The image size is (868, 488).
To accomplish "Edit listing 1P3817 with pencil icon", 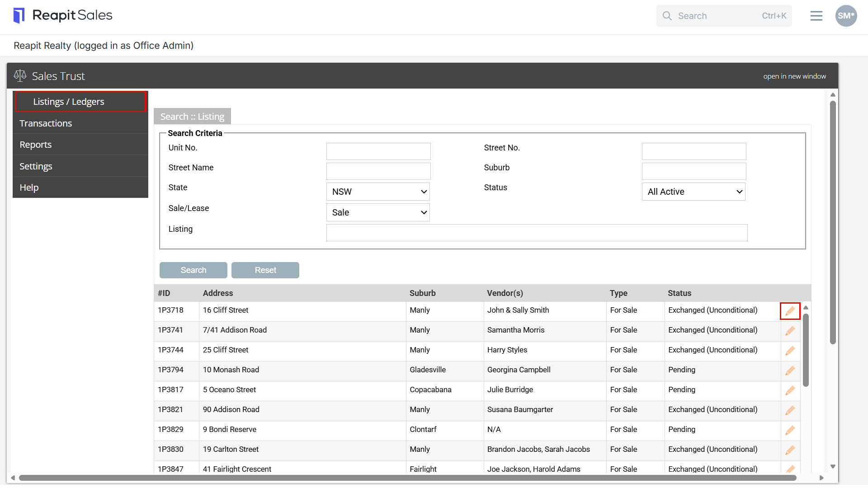I will pos(790,390).
